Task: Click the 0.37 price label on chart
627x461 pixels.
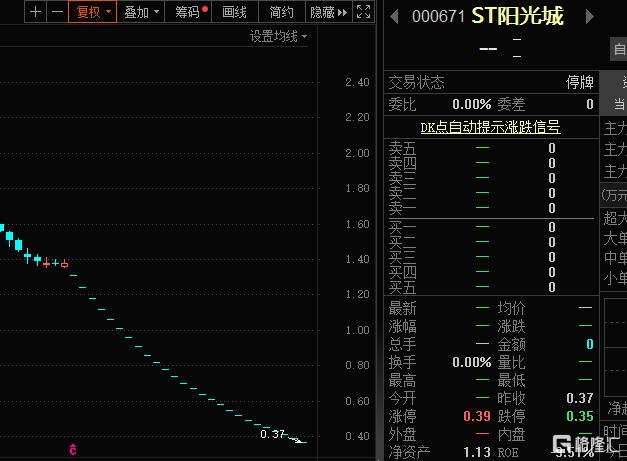Action: [272, 434]
